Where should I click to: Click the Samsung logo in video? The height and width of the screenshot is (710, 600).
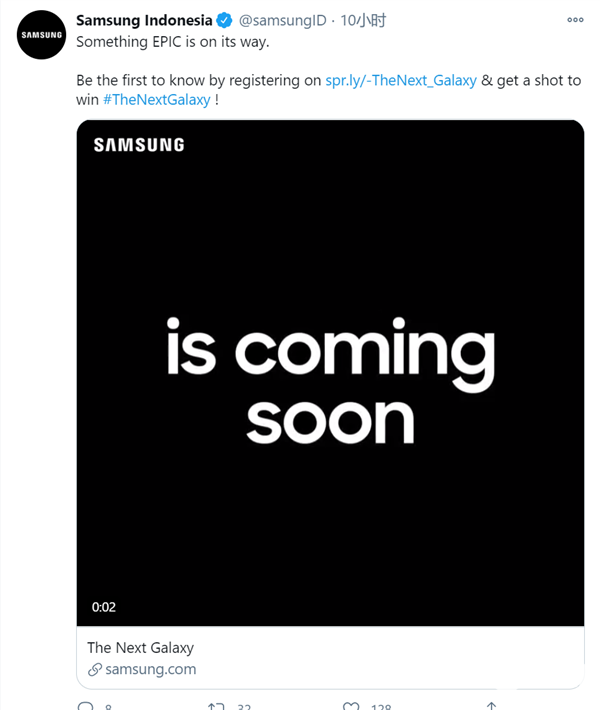point(139,145)
